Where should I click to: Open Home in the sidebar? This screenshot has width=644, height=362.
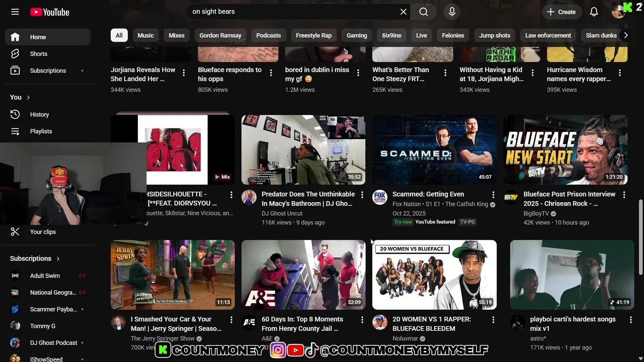[48, 37]
